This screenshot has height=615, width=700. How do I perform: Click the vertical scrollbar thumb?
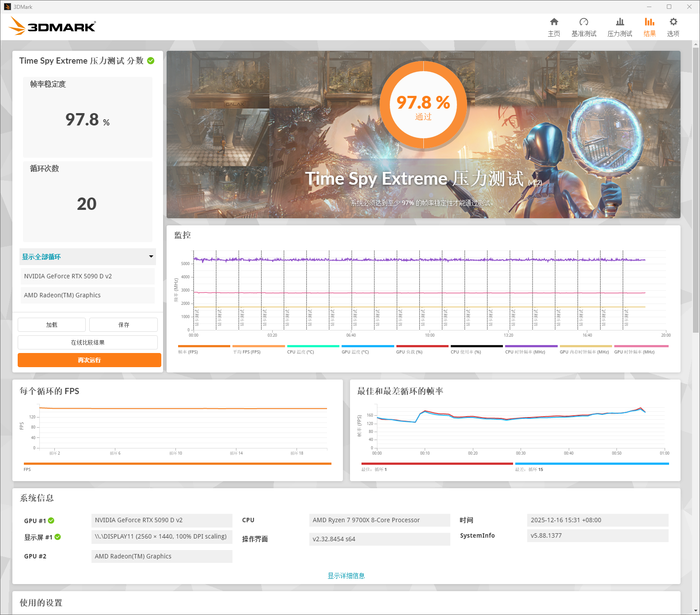696,190
